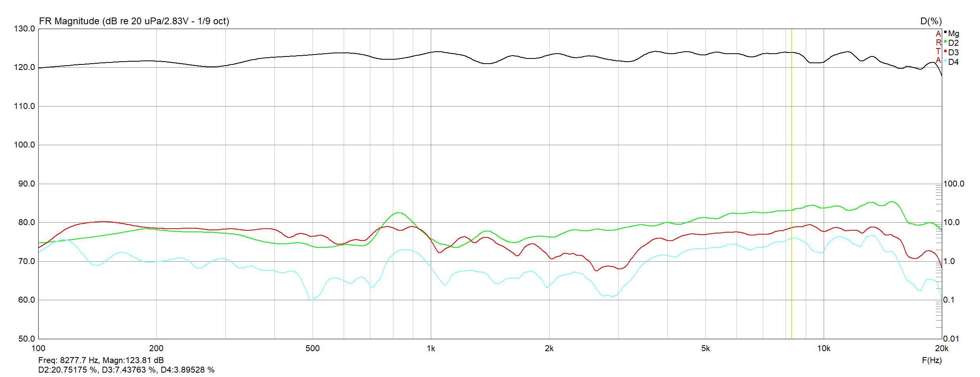Click the D(%) right axis title
Image resolution: width=980 pixels, height=377 pixels.
[x=931, y=21]
